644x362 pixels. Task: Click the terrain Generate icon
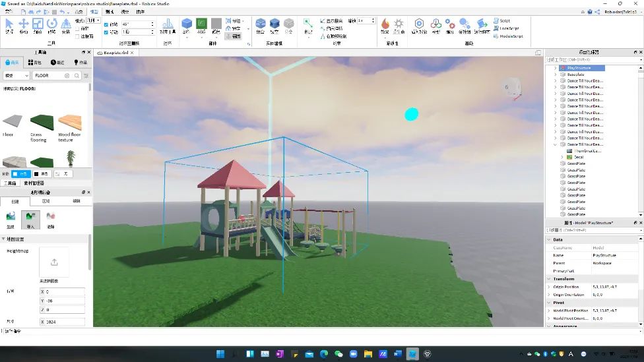[x=11, y=217]
